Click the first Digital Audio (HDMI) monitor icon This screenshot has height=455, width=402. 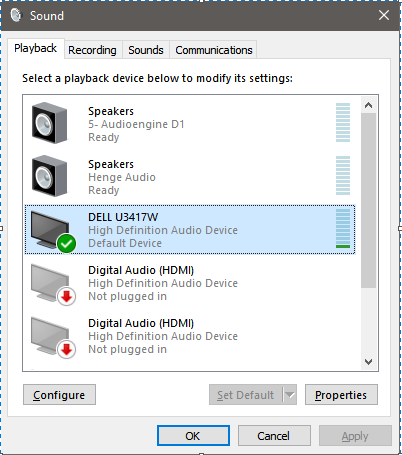click(53, 284)
